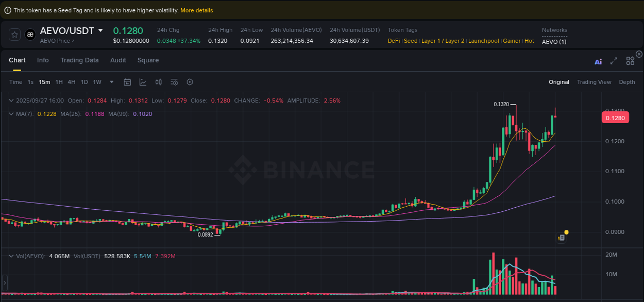Open the calendar date-jump tool
The width and height of the screenshot is (644, 302).
tap(127, 82)
